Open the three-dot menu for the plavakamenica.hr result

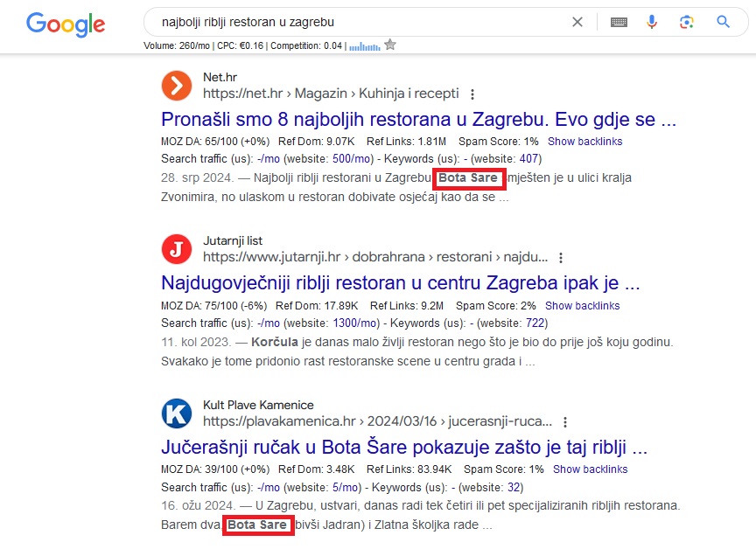tap(565, 422)
